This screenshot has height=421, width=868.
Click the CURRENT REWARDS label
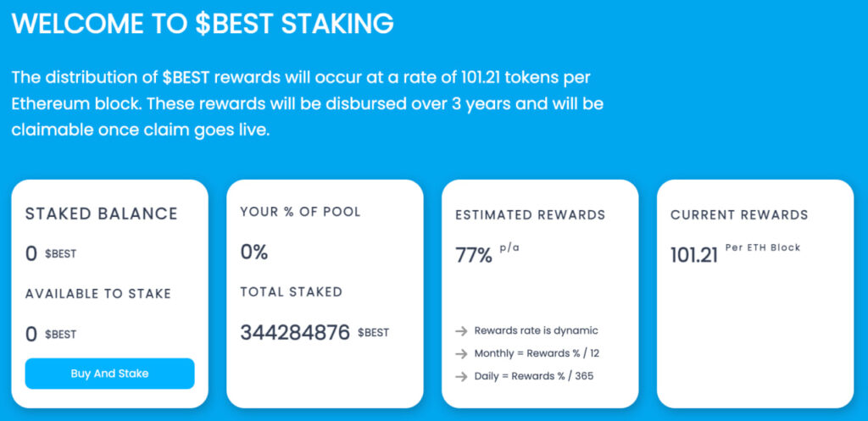pos(739,215)
